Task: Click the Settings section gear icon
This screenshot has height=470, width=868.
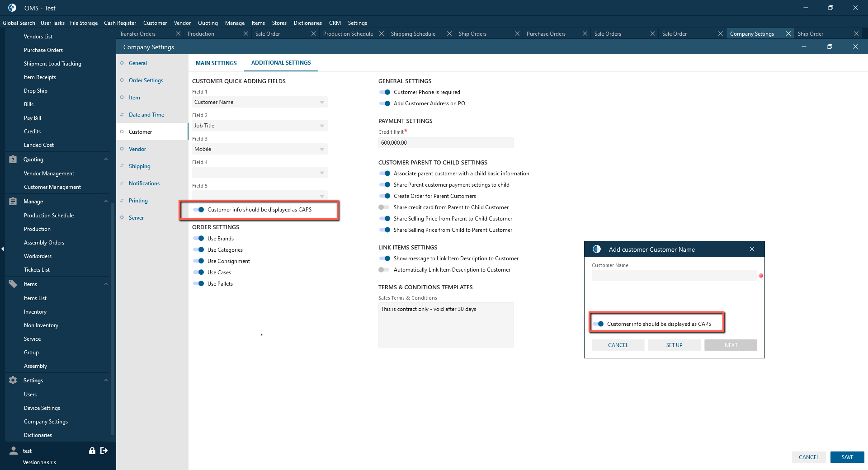Action: click(13, 380)
